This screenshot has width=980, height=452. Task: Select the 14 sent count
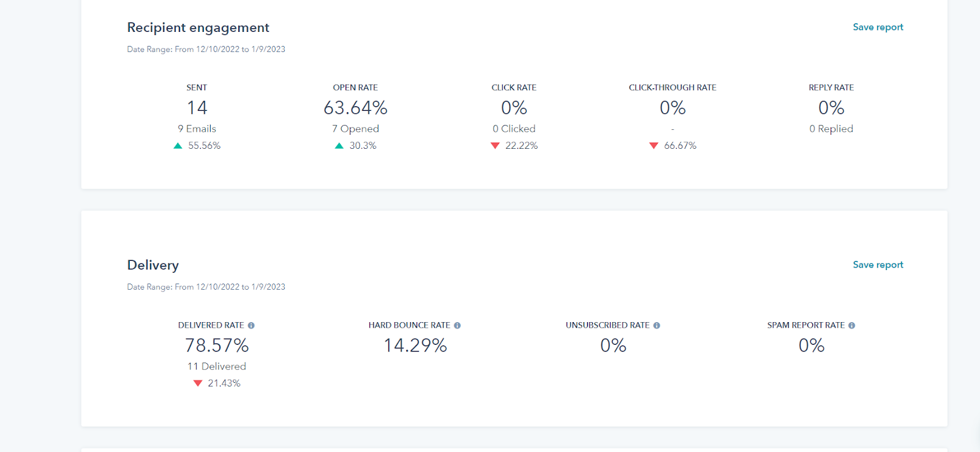coord(197,108)
